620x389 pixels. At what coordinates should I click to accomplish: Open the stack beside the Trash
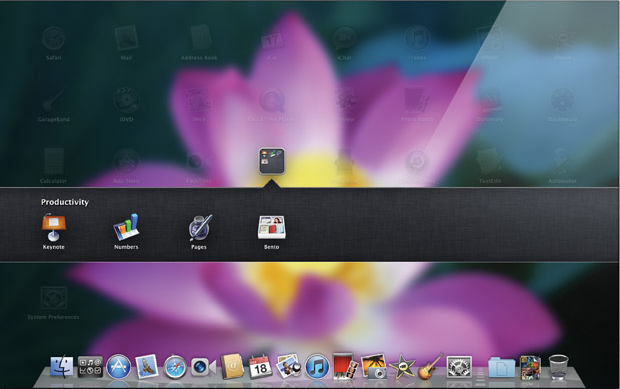tap(530, 368)
